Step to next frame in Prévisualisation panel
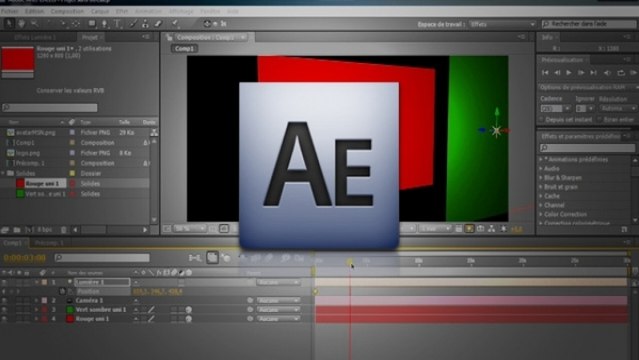The image size is (639, 360). pyautogui.click(x=581, y=73)
